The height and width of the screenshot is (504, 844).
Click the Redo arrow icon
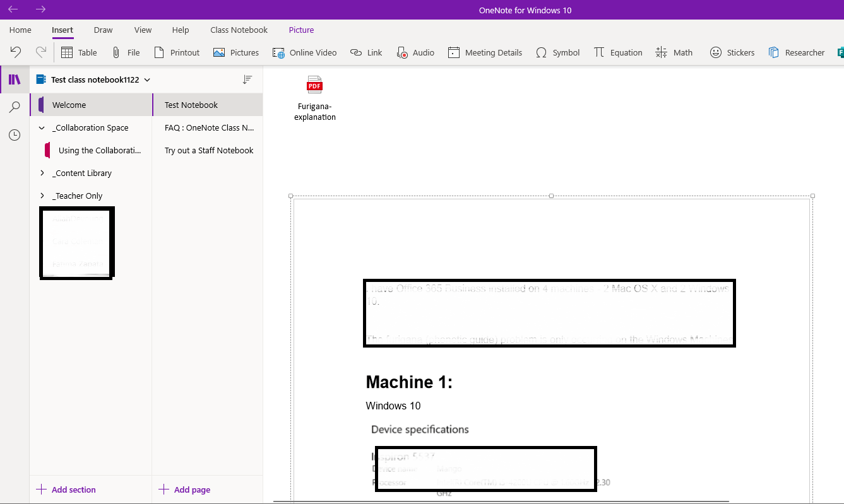coord(41,52)
